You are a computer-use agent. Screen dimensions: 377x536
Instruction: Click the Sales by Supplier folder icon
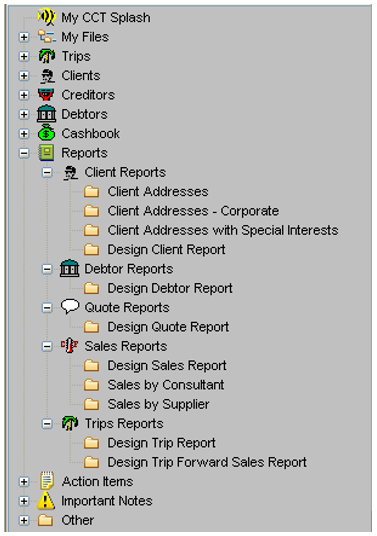click(92, 404)
